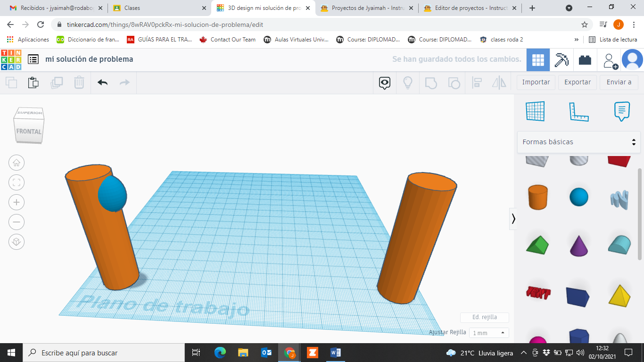Open the Lista de lectura reading list

click(613, 40)
